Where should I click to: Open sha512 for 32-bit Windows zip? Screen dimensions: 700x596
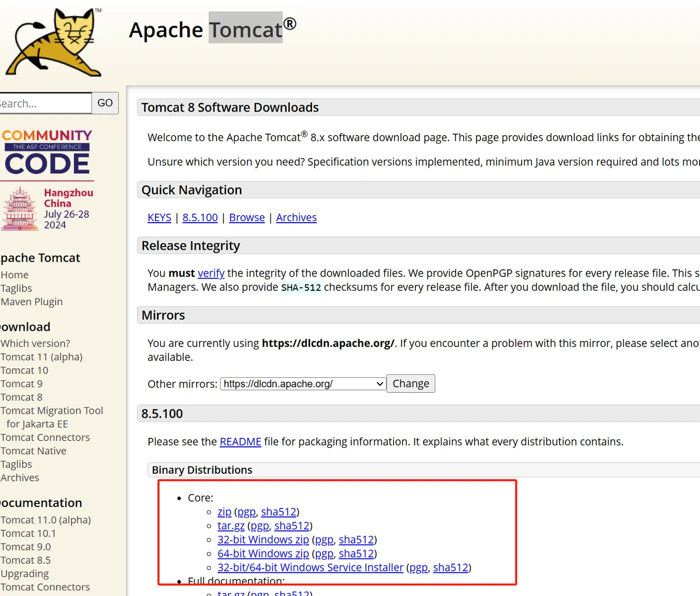(x=356, y=540)
